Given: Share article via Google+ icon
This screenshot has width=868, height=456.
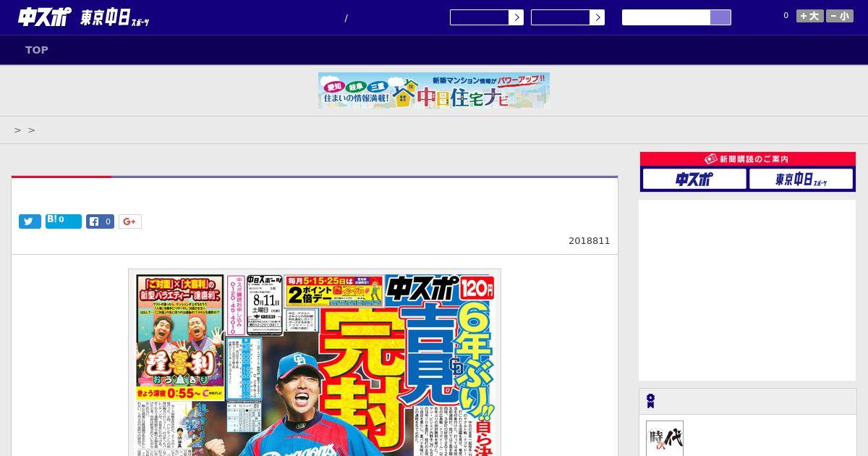Looking at the screenshot, I should click(x=130, y=221).
